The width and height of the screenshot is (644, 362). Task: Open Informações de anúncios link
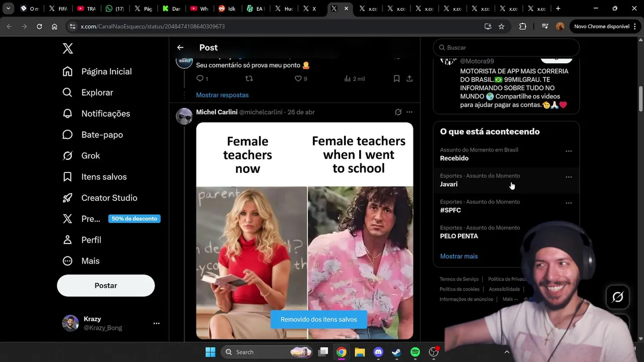pyautogui.click(x=466, y=299)
